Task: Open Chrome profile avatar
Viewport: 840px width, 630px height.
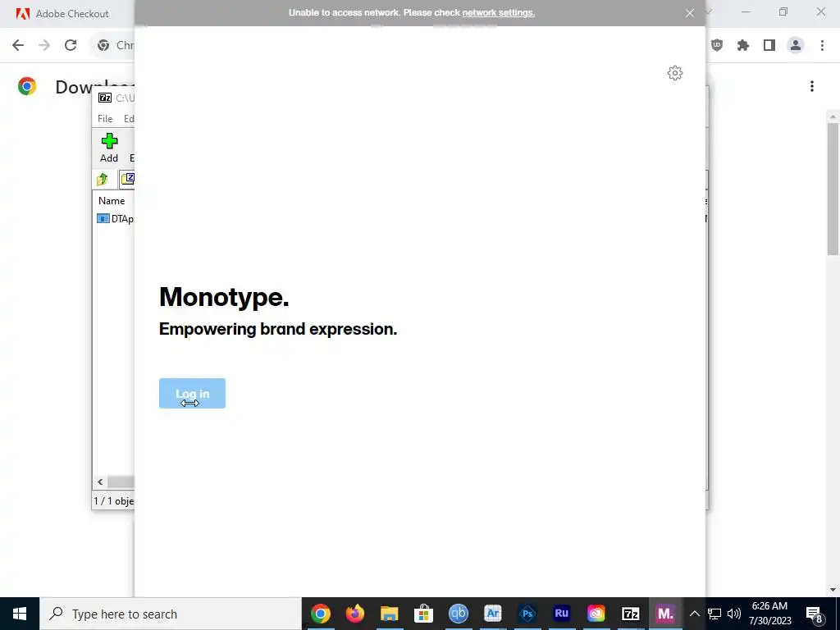Action: (x=796, y=45)
